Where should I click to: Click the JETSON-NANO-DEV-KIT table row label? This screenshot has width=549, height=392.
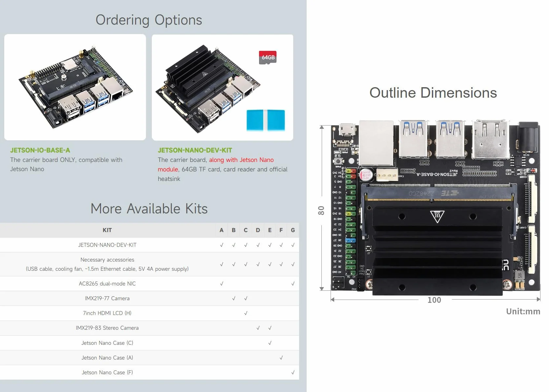[107, 245]
